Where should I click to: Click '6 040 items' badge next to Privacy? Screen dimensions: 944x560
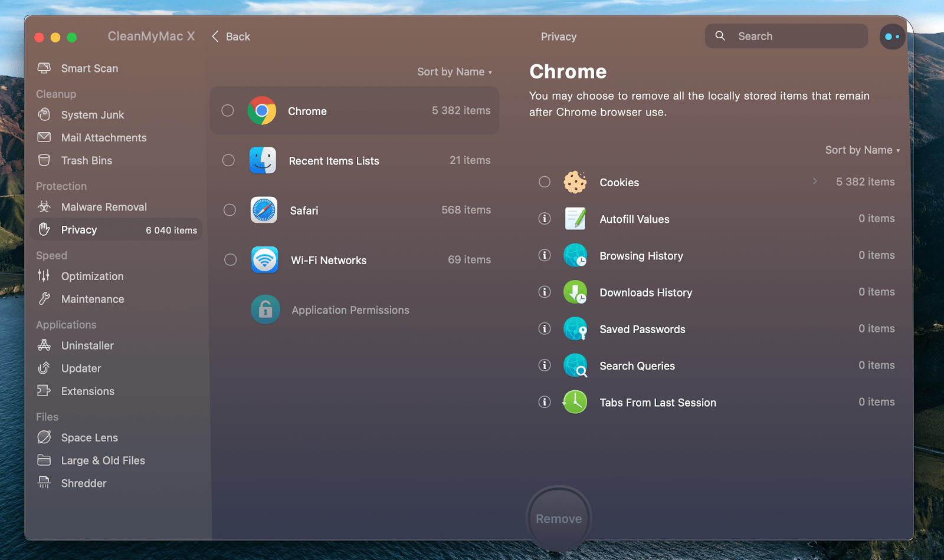click(x=172, y=230)
